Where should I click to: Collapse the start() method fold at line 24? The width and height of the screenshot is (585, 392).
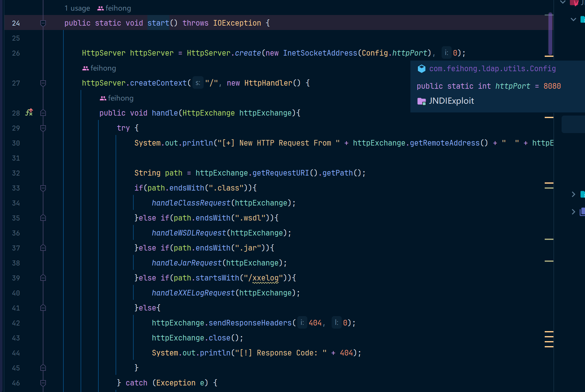pyautogui.click(x=43, y=23)
